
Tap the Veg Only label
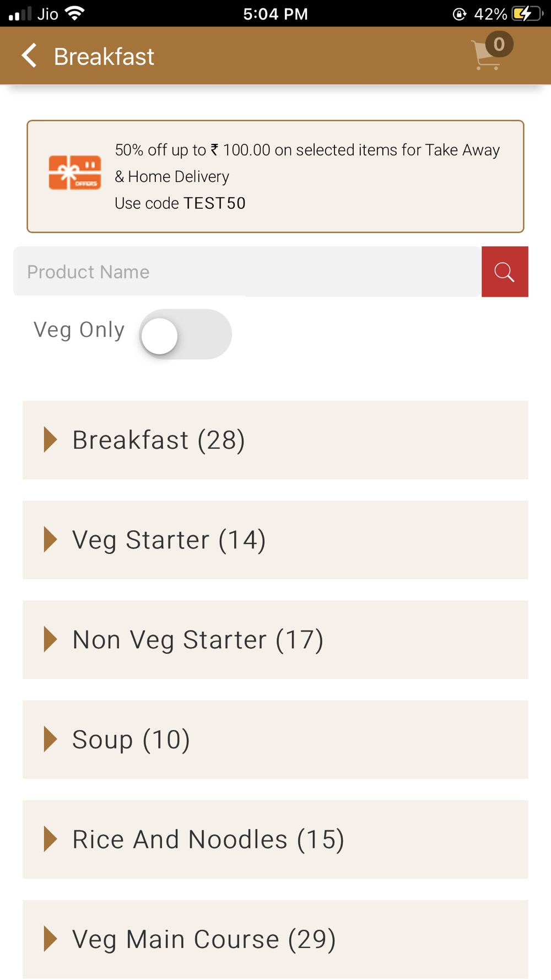[79, 330]
